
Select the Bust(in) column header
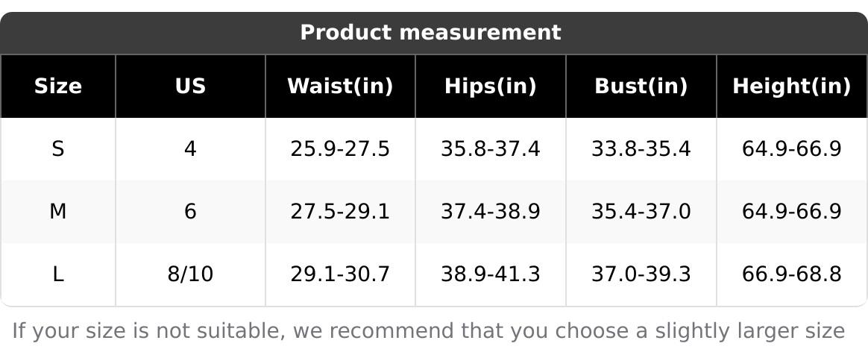pos(641,87)
